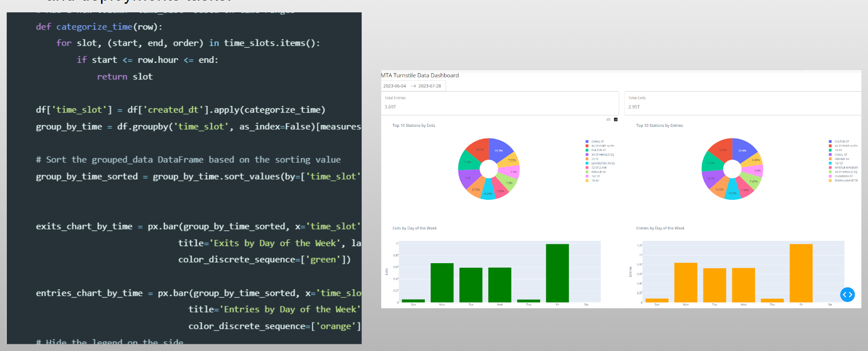Click the '# Sort the grouped_data DataFrame' comment
Screen dimensions: 868x351
(x=188, y=160)
